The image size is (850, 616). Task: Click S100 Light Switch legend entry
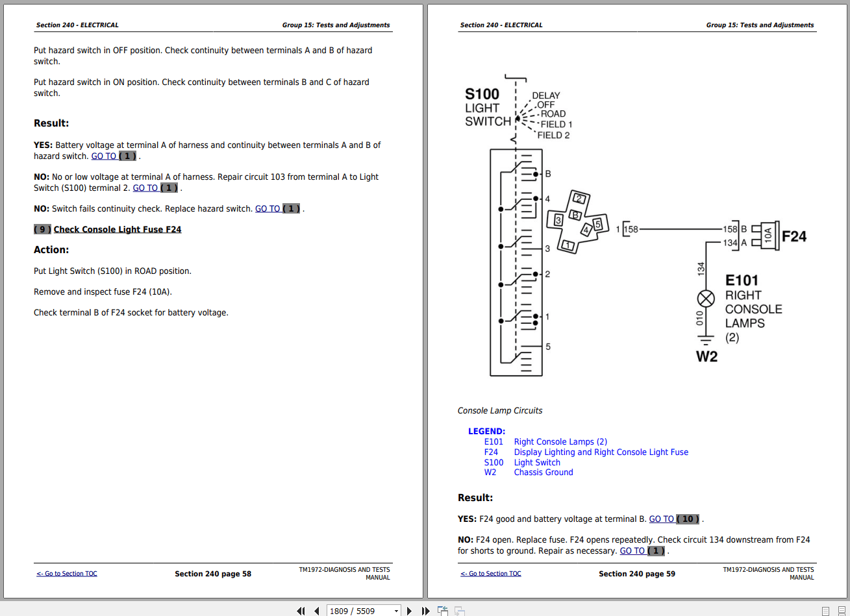click(x=522, y=463)
